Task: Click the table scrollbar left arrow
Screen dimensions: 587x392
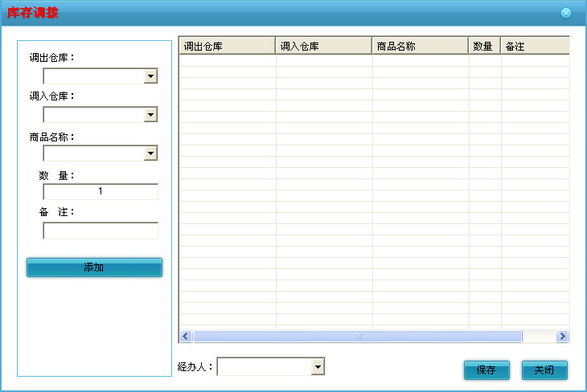Action: coord(186,337)
